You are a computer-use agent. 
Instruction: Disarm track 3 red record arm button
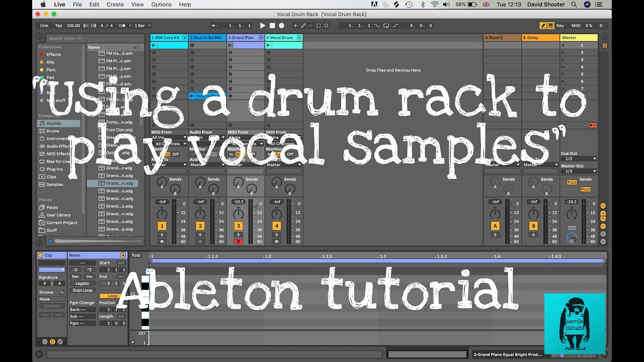(x=238, y=241)
